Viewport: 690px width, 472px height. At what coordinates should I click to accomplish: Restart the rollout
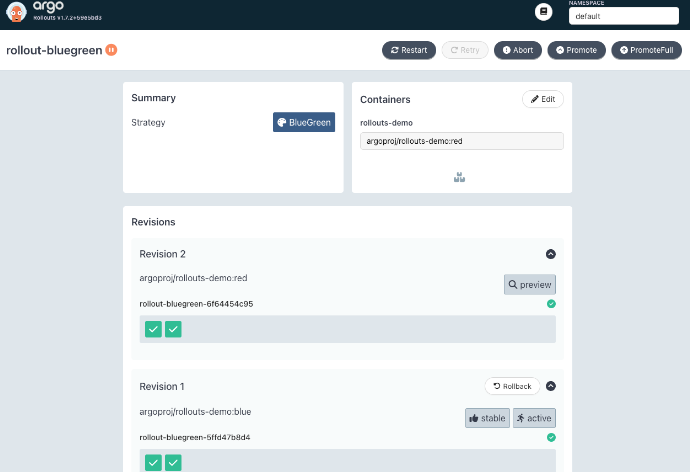[409, 50]
